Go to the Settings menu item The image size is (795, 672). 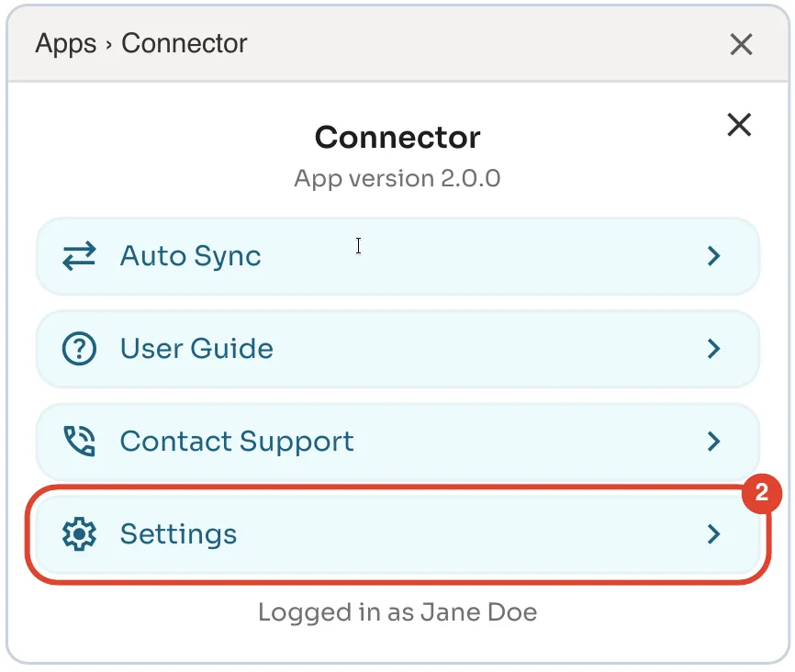[x=398, y=534]
